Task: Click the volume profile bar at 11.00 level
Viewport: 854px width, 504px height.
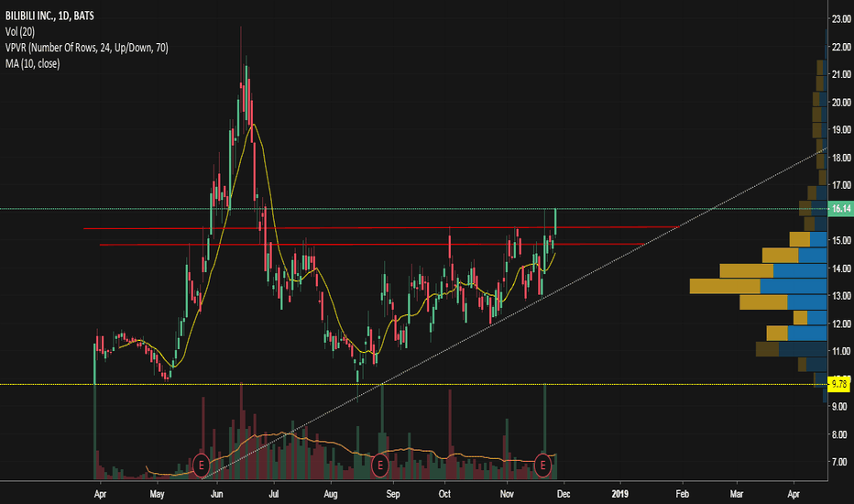Action: [x=792, y=349]
